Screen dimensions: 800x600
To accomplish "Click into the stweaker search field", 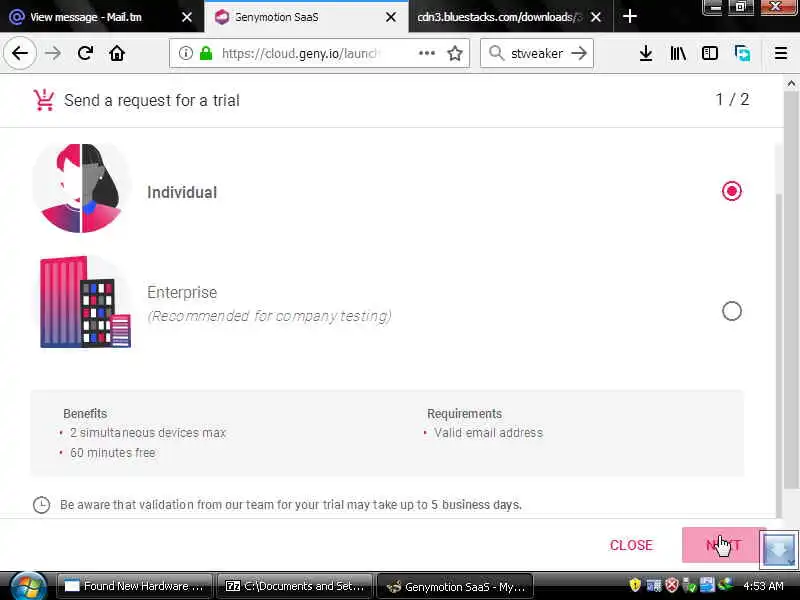I will (537, 53).
